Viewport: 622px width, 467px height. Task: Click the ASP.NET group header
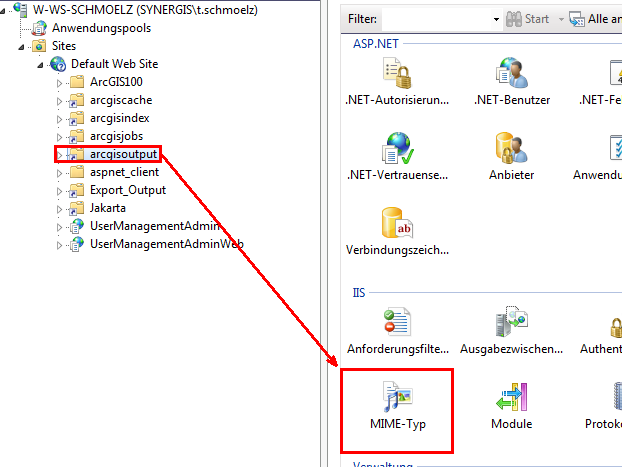376,44
